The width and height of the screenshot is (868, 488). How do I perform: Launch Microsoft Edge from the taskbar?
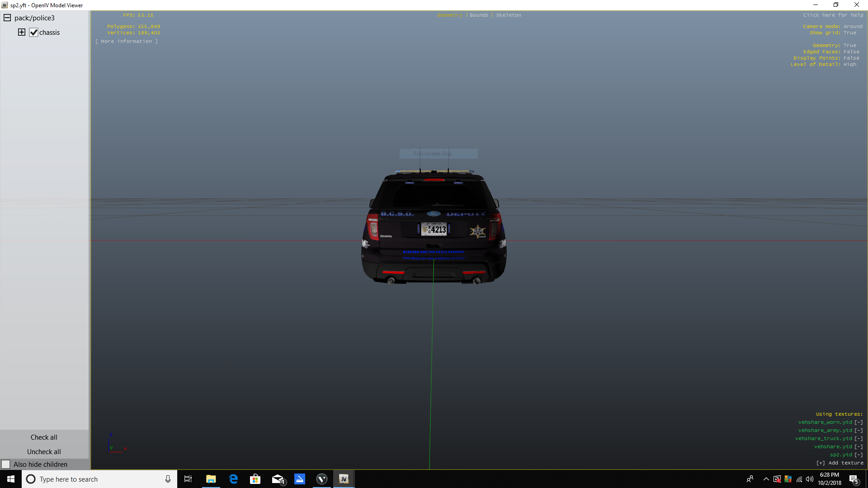click(x=233, y=479)
